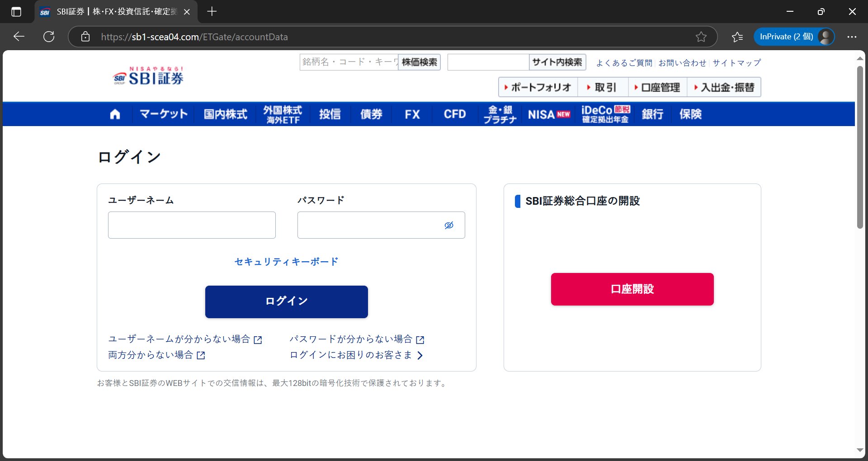Open パスワードが分からない場合 link
Image resolution: width=868 pixels, height=461 pixels.
tap(357, 339)
